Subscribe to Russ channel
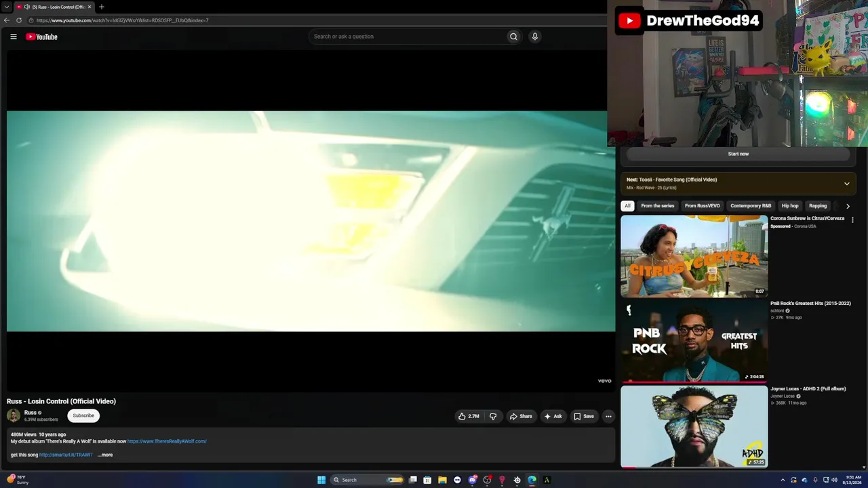Viewport: 868px width, 488px height. point(83,415)
